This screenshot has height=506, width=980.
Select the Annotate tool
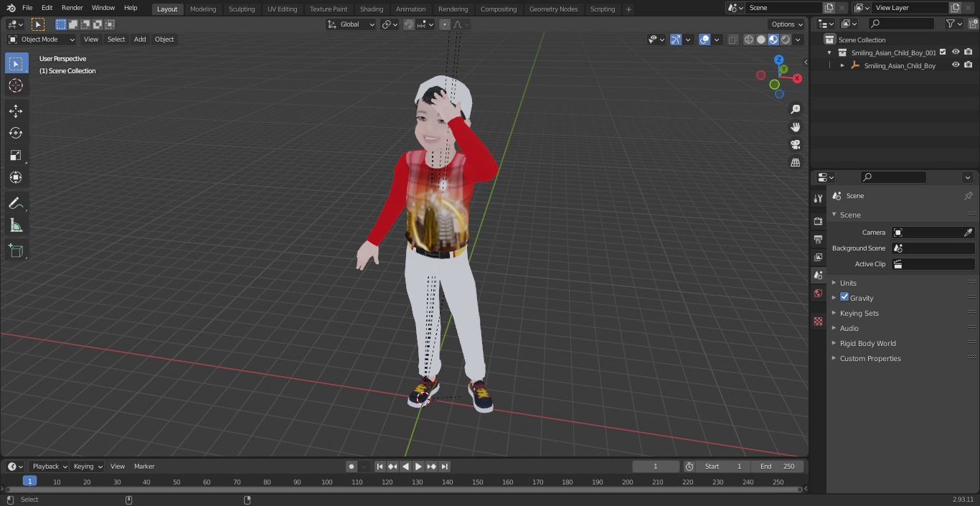16,203
